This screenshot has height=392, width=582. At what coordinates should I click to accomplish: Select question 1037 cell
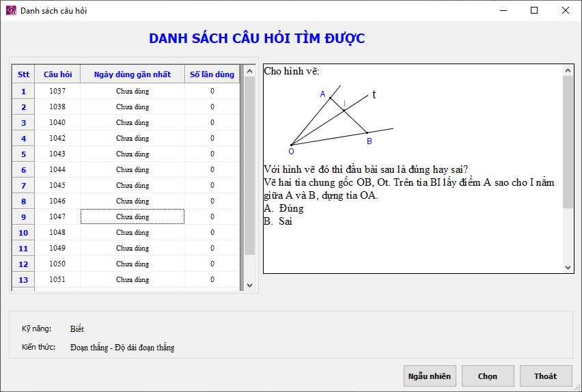57,91
